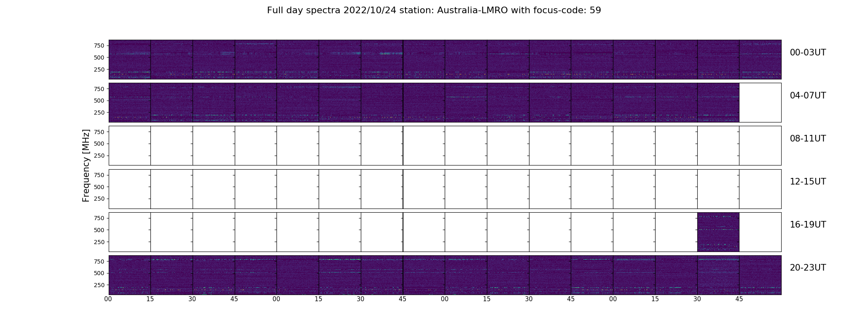This screenshot has width=868, height=331.
Task: Click the 20-23UT spectrogram strip
Action: point(445,275)
